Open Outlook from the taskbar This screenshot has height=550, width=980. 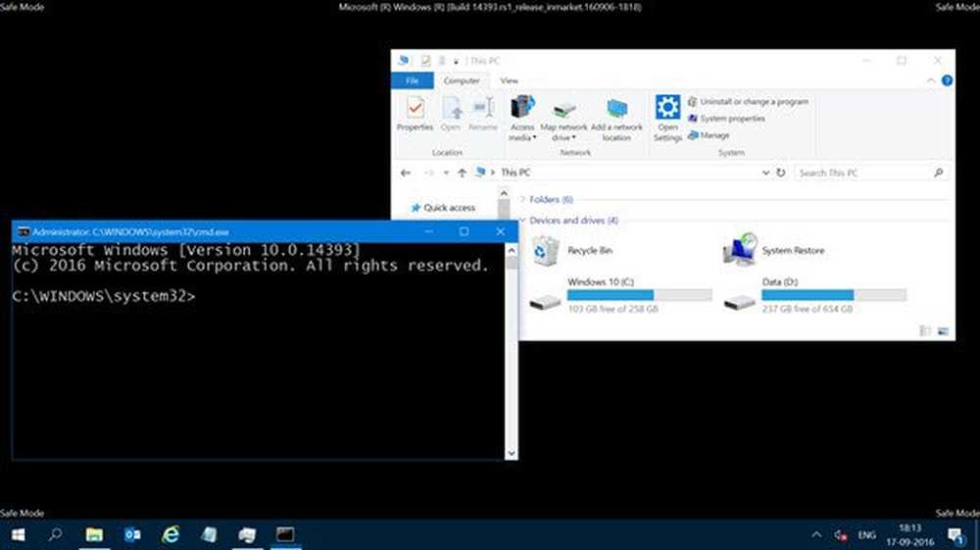(132, 535)
